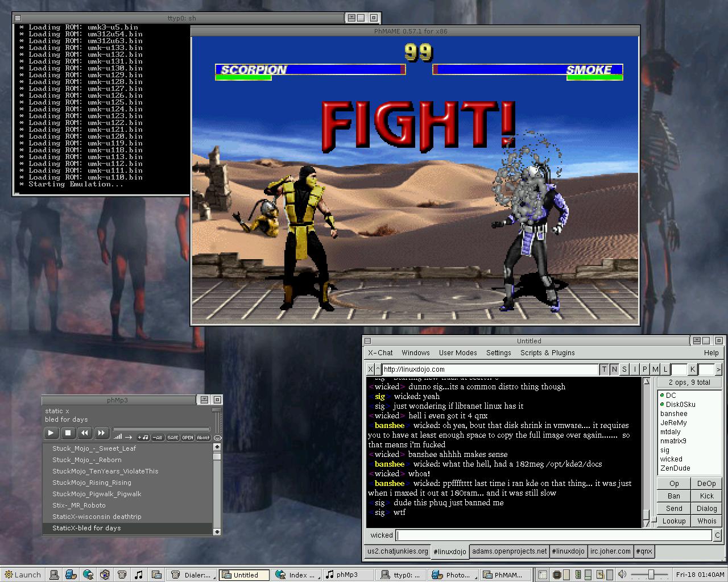The width and height of the screenshot is (728, 582).
Task: Adjust the taskbar volume slider
Action: [651, 575]
